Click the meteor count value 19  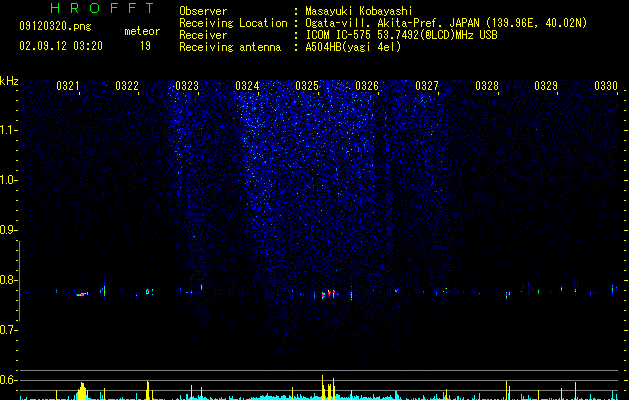[145, 46]
